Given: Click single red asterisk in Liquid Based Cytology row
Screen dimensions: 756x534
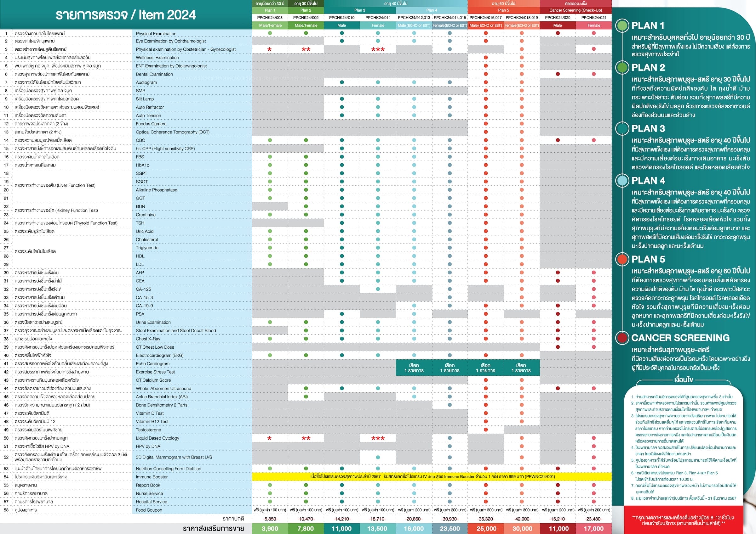Looking at the screenshot, I should click(270, 438).
